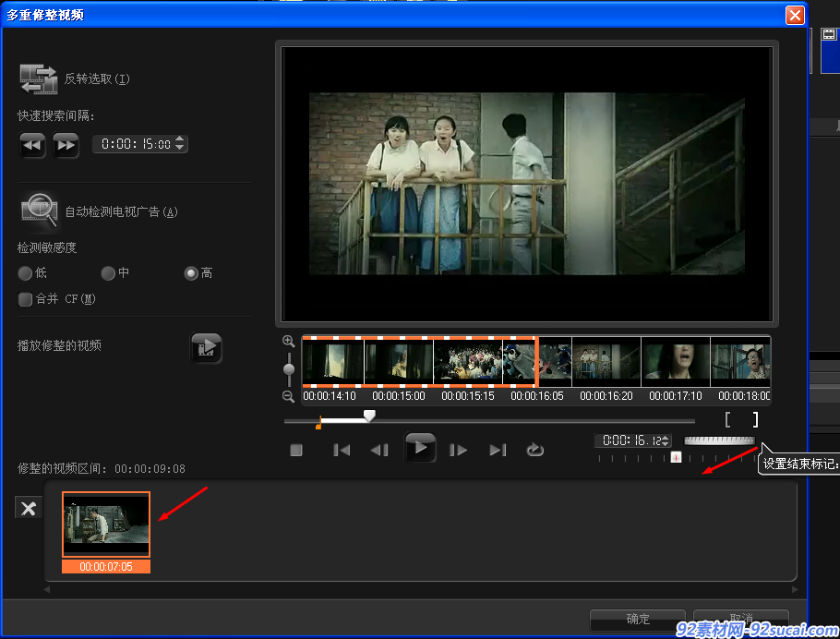The width and height of the screenshot is (840, 639).
Task: Stop video playback
Action: pos(296,450)
